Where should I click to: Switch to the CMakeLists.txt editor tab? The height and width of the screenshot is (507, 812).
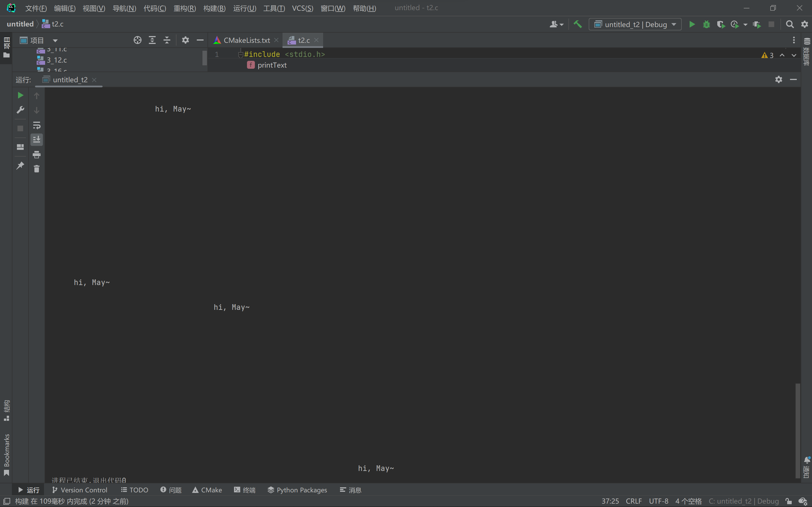246,40
